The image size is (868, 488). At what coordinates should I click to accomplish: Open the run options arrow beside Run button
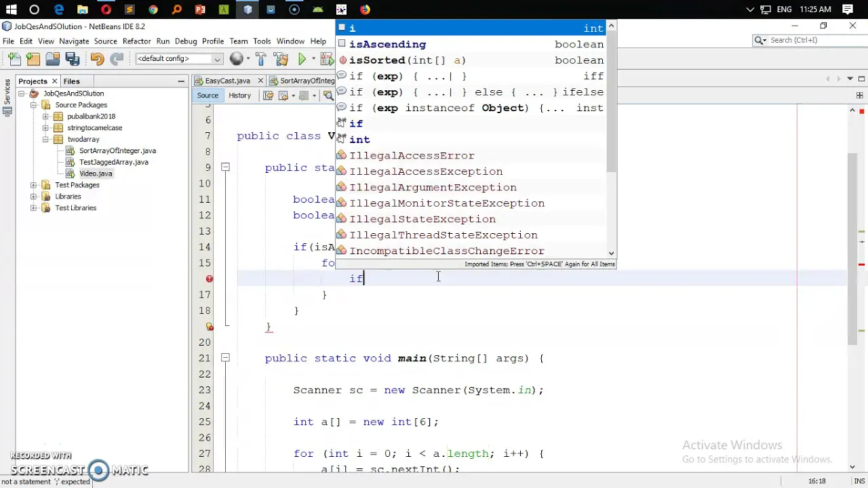[x=313, y=59]
